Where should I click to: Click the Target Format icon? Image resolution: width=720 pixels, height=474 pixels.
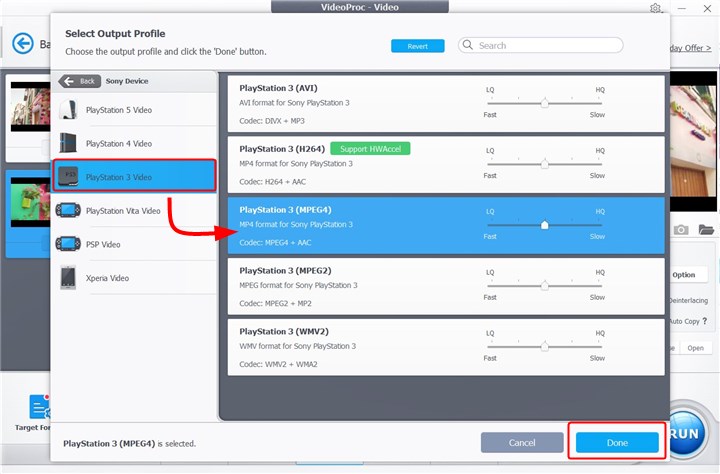[x=39, y=406]
